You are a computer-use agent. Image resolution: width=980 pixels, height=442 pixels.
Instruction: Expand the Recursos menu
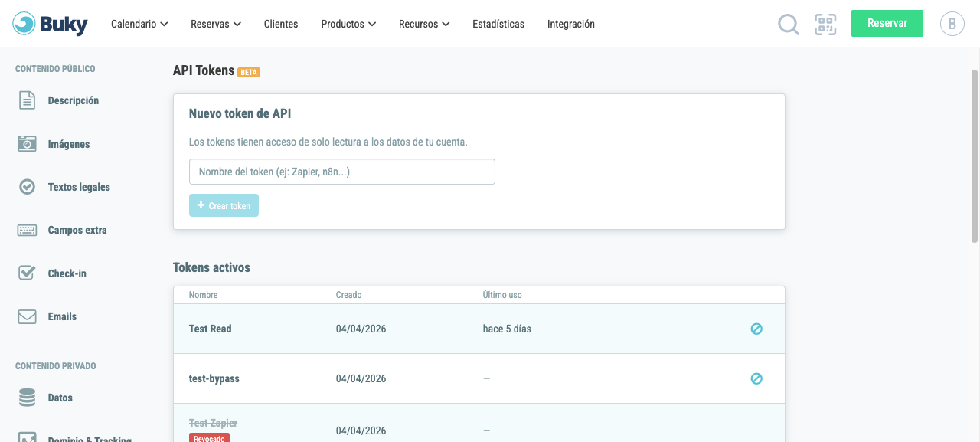pos(424,24)
